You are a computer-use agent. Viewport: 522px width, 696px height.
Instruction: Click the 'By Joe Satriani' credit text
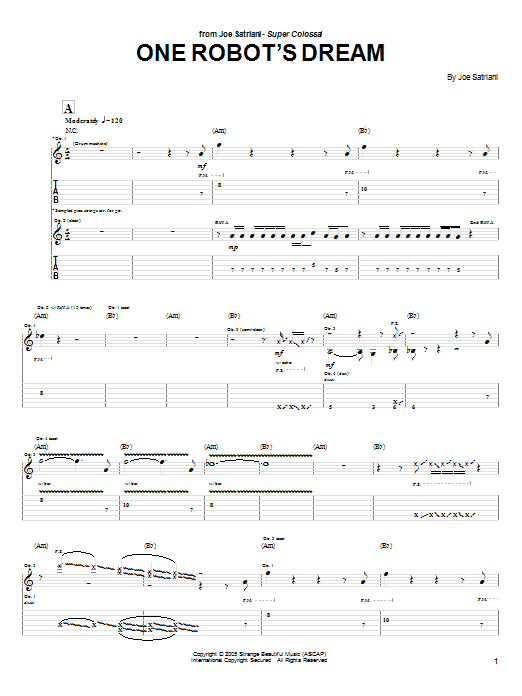point(472,77)
